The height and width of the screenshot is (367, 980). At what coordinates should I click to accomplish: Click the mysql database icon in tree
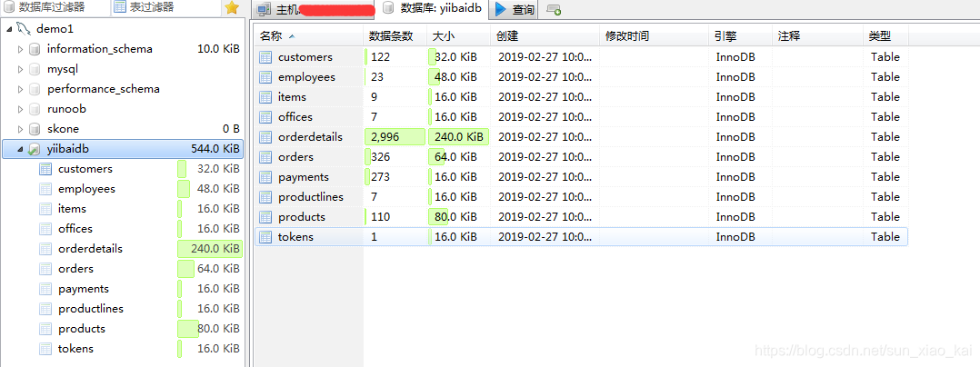click(35, 69)
